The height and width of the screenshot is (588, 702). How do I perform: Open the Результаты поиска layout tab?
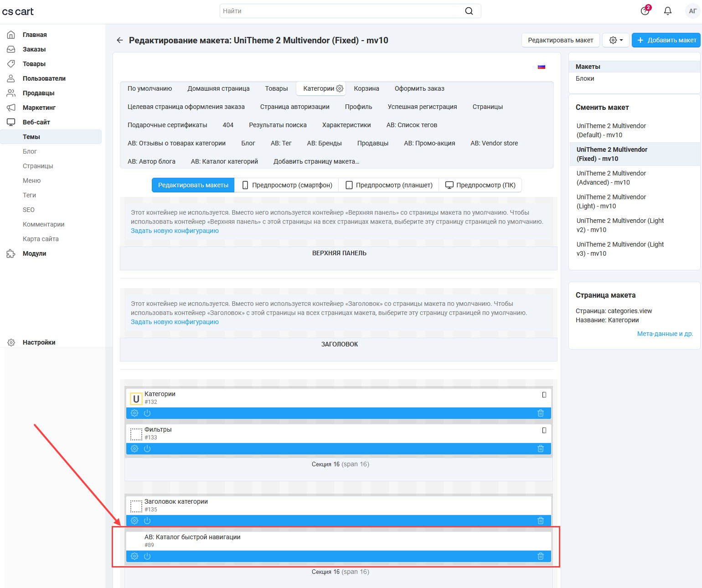[278, 125]
